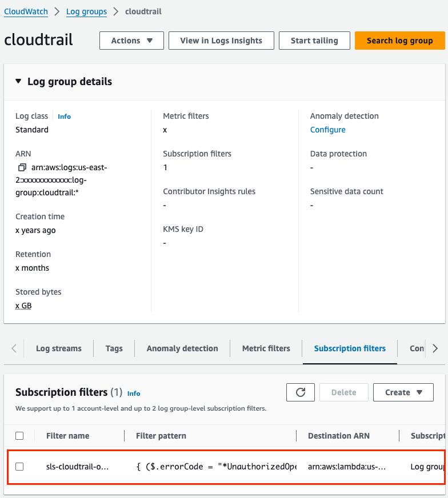The image size is (448, 498).
Task: Click Search log group button
Action: click(x=399, y=41)
